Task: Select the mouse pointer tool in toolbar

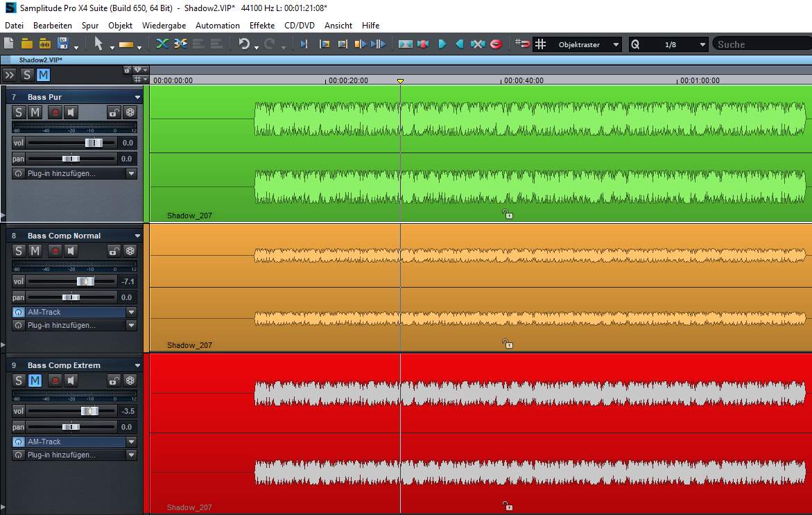Action: pos(98,44)
